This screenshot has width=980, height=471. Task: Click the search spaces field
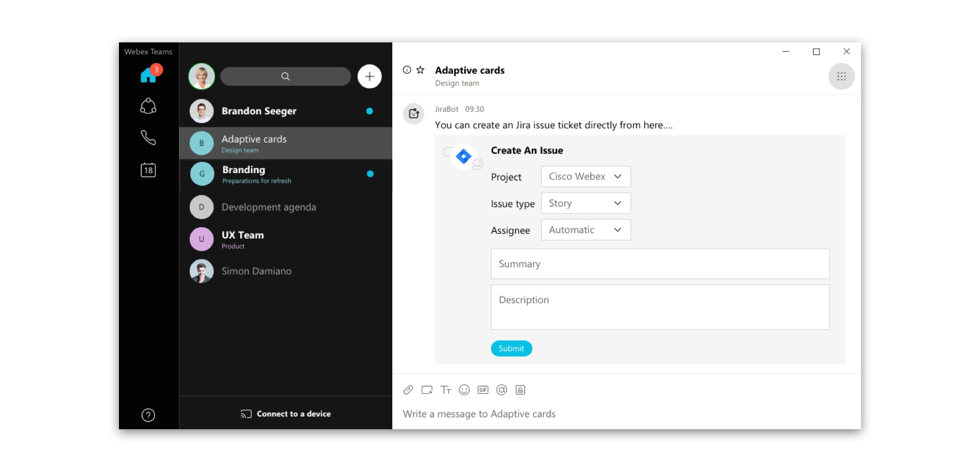tap(286, 76)
